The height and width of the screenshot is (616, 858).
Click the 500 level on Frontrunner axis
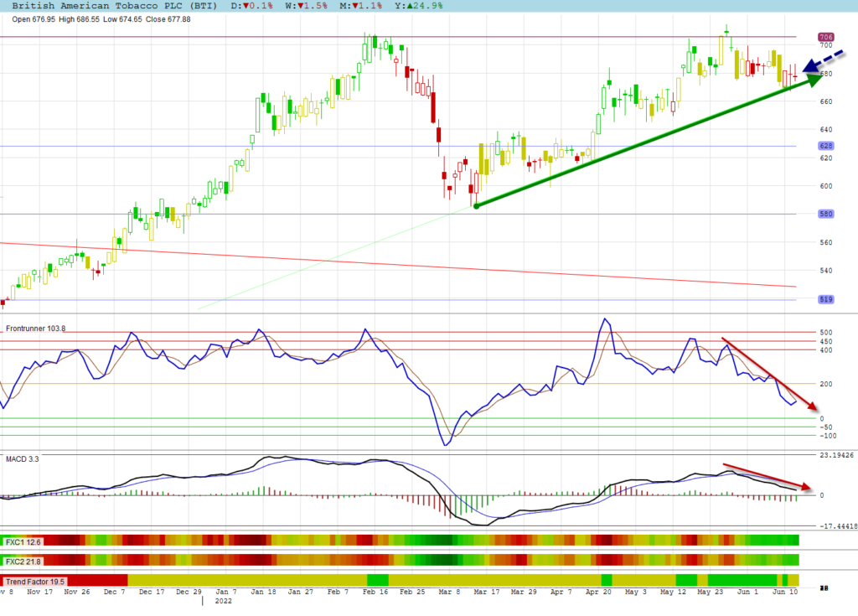825,333
